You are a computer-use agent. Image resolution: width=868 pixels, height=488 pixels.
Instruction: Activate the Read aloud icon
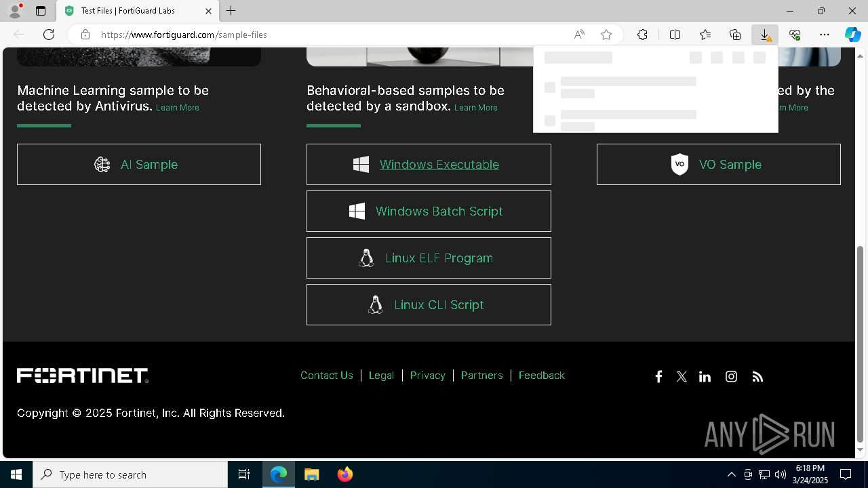(579, 35)
